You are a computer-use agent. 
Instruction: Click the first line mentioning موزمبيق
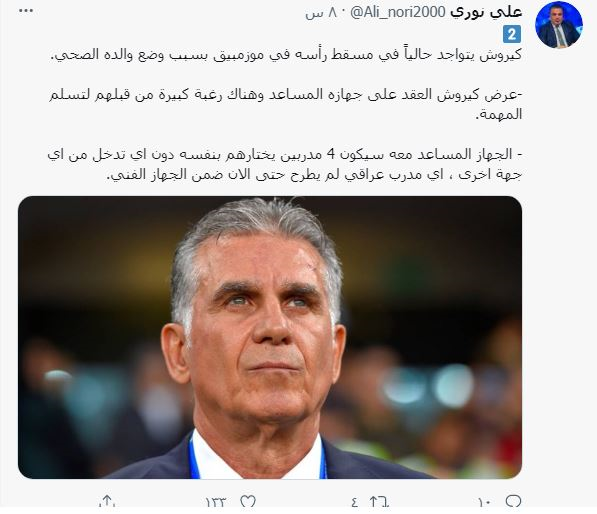click(286, 55)
